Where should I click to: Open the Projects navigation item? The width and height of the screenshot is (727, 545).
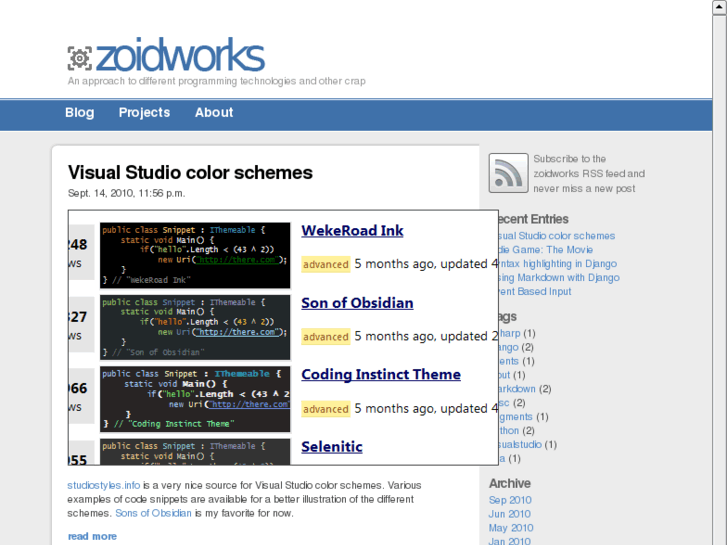[x=144, y=112]
